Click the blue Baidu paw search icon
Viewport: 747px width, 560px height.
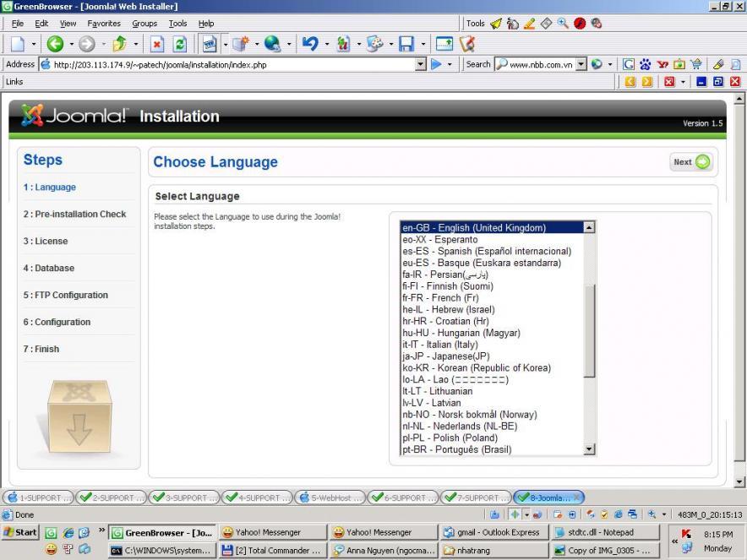click(646, 64)
